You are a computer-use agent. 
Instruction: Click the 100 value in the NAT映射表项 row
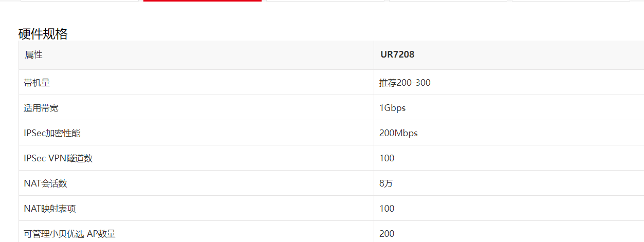[387, 209]
